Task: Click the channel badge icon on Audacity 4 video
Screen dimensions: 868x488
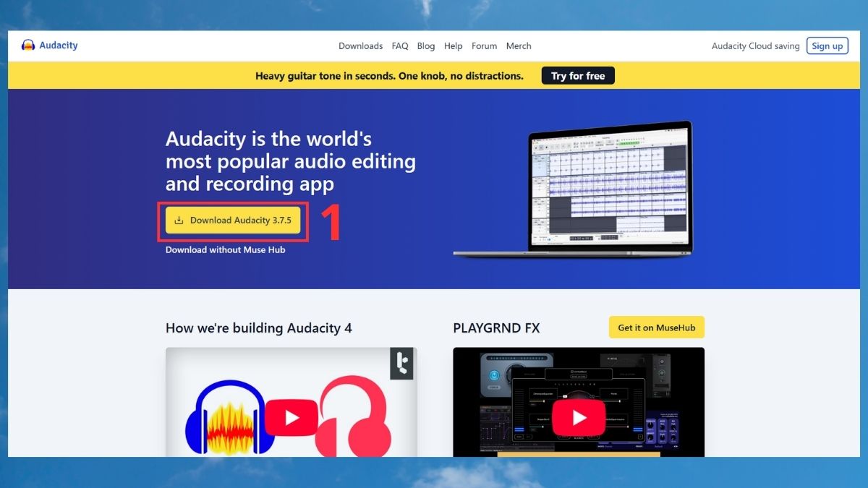Action: [402, 364]
